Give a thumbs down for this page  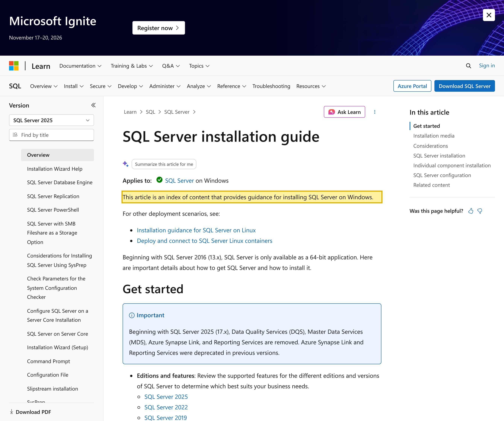(480, 211)
